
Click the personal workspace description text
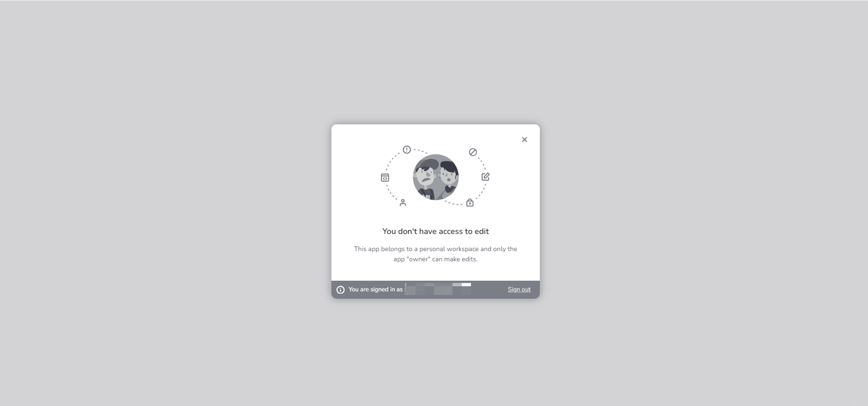click(x=435, y=254)
